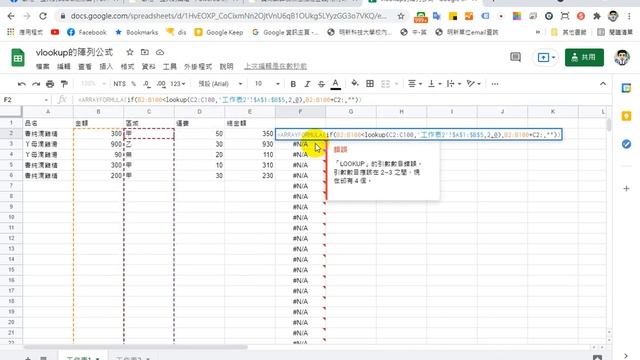Click cell E2 containing 350
Screen dimensions: 640x360
click(250, 133)
